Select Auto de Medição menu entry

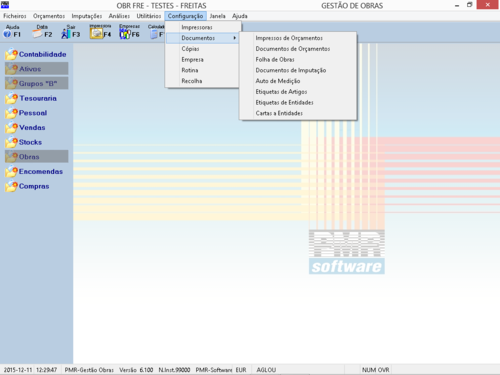(x=278, y=81)
